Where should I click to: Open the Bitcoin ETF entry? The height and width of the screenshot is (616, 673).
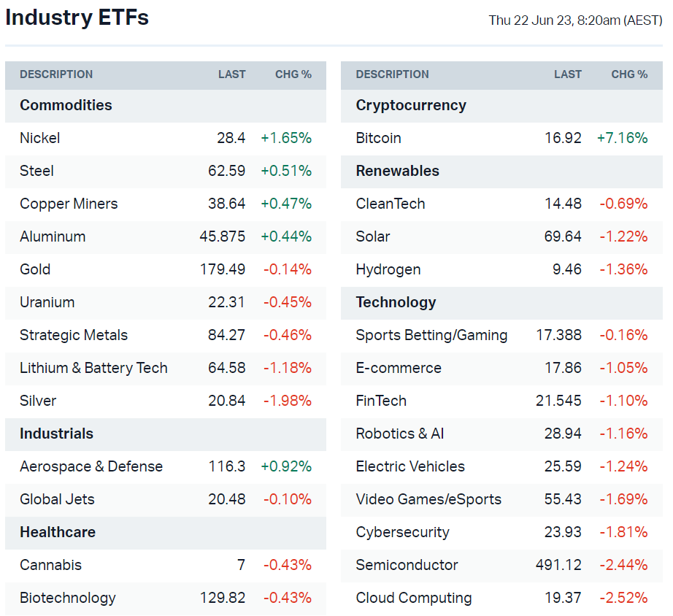(x=378, y=138)
